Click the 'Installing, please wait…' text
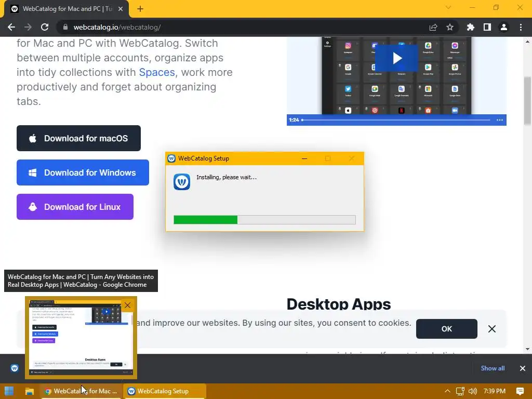532x399 pixels. click(227, 177)
